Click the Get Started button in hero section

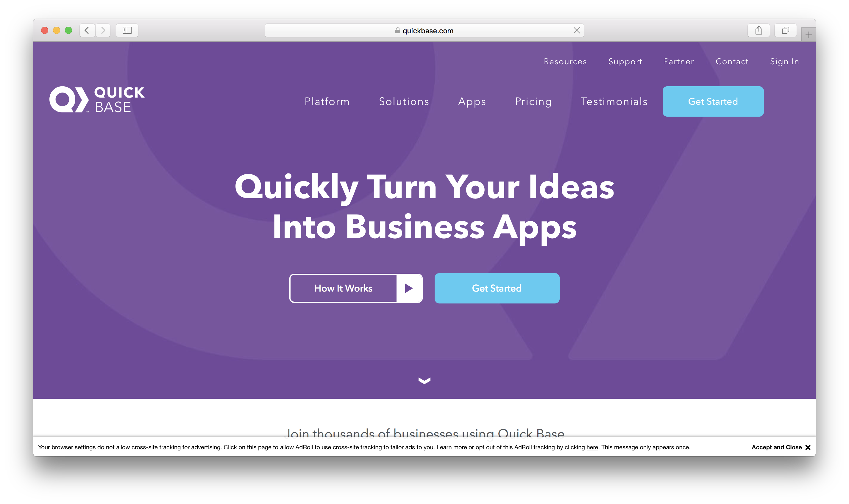click(497, 289)
